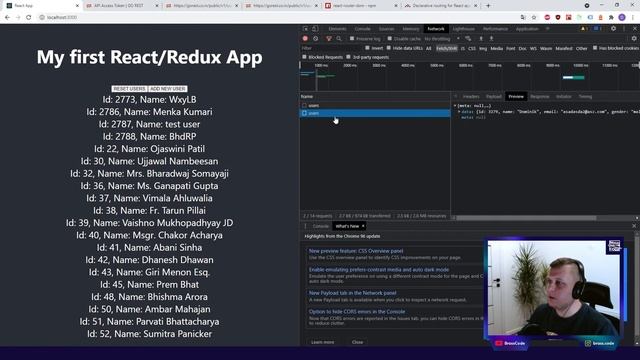Open the DevTools more options menu
The width and height of the screenshot is (640, 360).
[624, 29]
